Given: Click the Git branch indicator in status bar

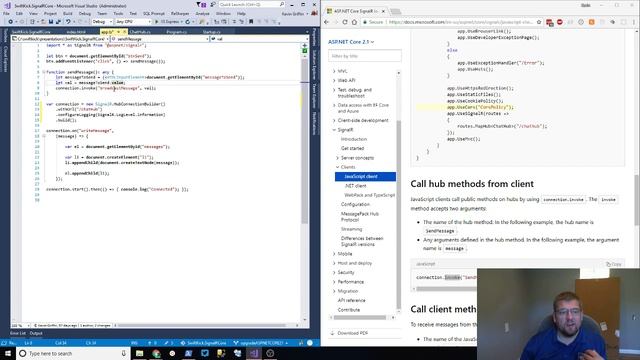Looking at the screenshot, I should [261, 343].
